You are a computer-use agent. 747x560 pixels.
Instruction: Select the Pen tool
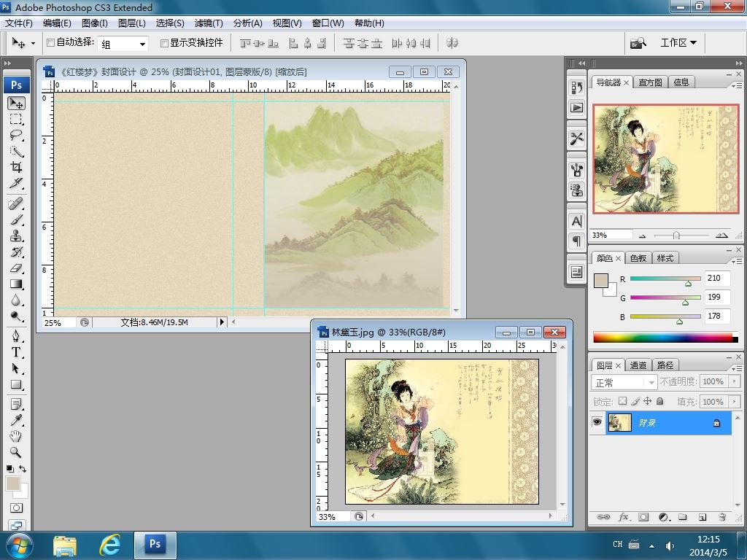coord(16,336)
